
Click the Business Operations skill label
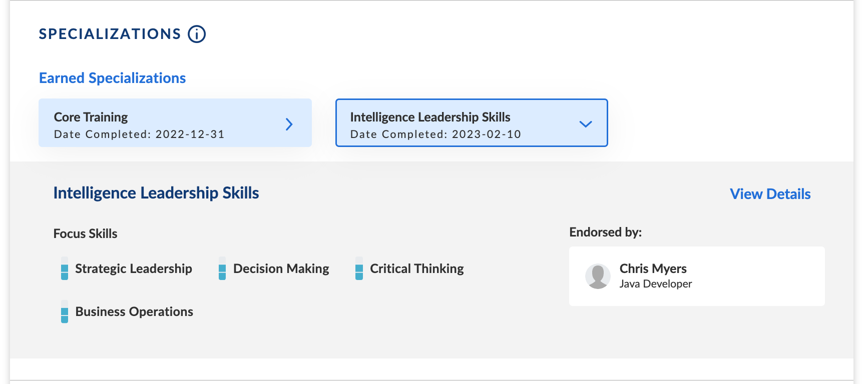134,311
